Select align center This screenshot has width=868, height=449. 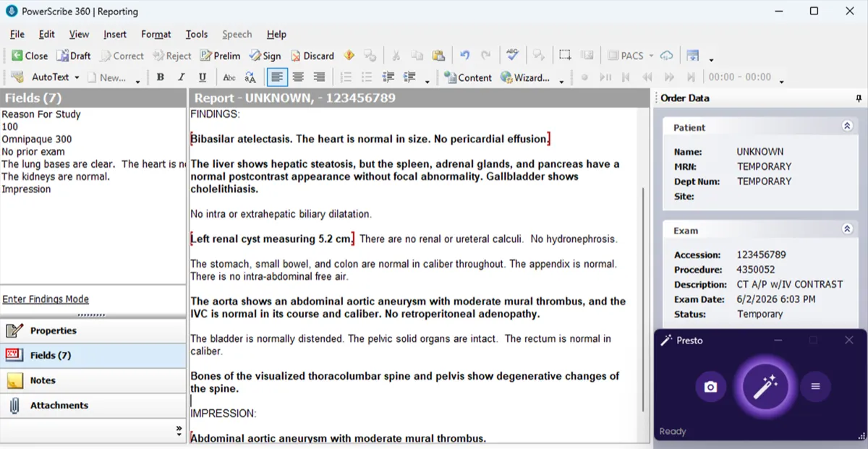click(x=298, y=77)
